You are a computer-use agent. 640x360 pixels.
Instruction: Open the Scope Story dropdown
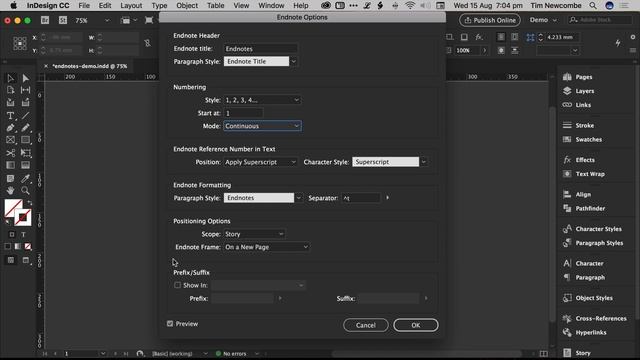254,234
